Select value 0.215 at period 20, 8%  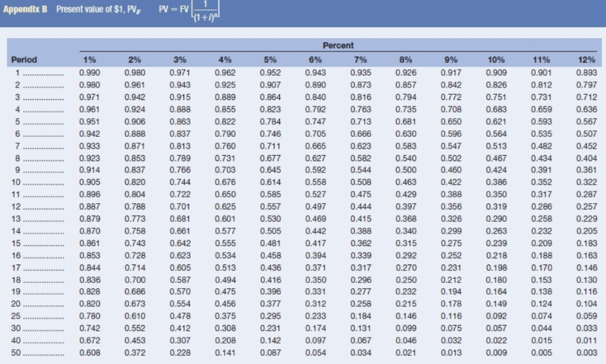coord(406,304)
